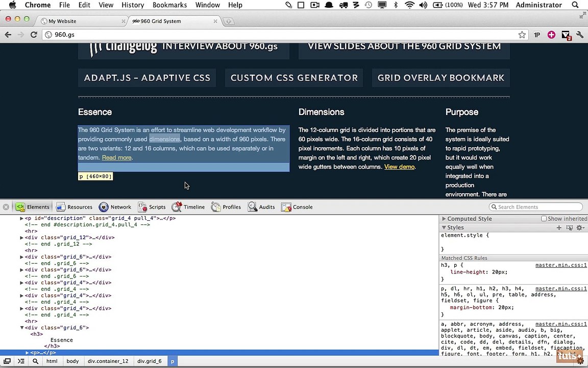The image size is (588, 368).
Task: Show the console drawer icon
Action: point(21,361)
